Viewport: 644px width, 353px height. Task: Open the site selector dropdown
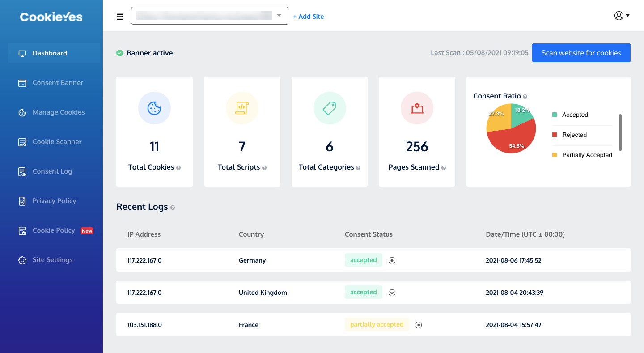[210, 16]
